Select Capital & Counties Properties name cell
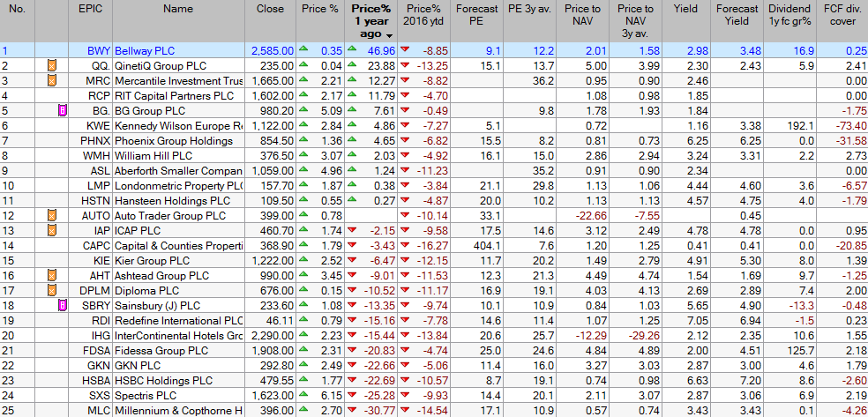 (178, 246)
